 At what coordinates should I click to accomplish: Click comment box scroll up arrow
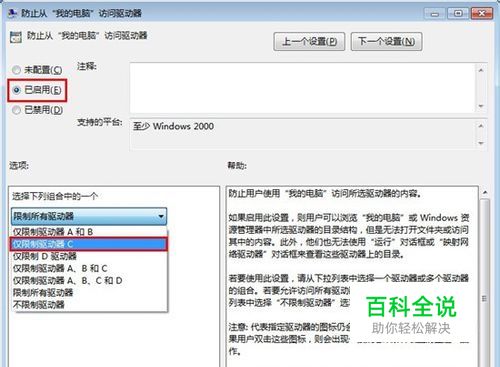pos(481,70)
